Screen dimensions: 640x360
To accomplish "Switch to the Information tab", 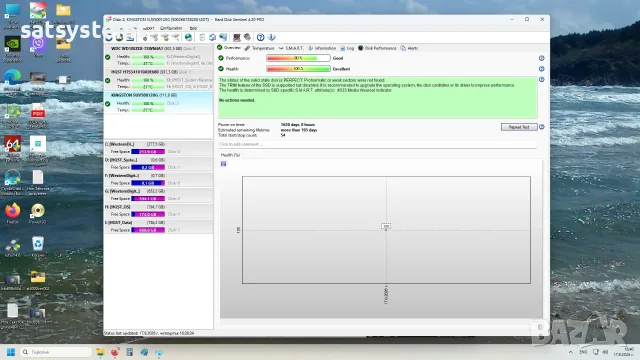I will 322,48.
